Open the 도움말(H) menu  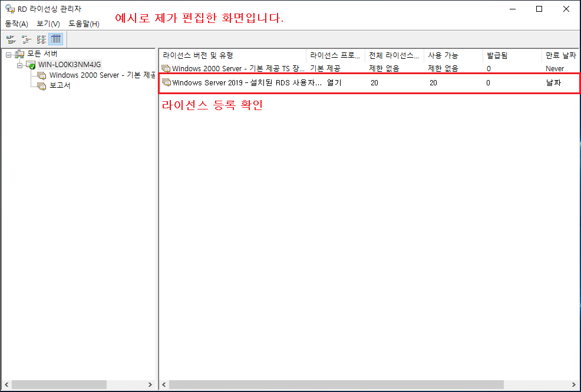click(84, 24)
